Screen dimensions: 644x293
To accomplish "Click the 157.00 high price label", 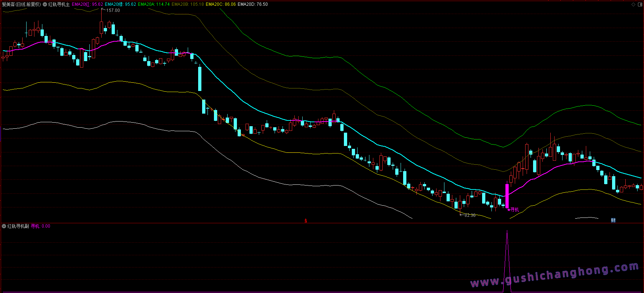I will point(113,10).
